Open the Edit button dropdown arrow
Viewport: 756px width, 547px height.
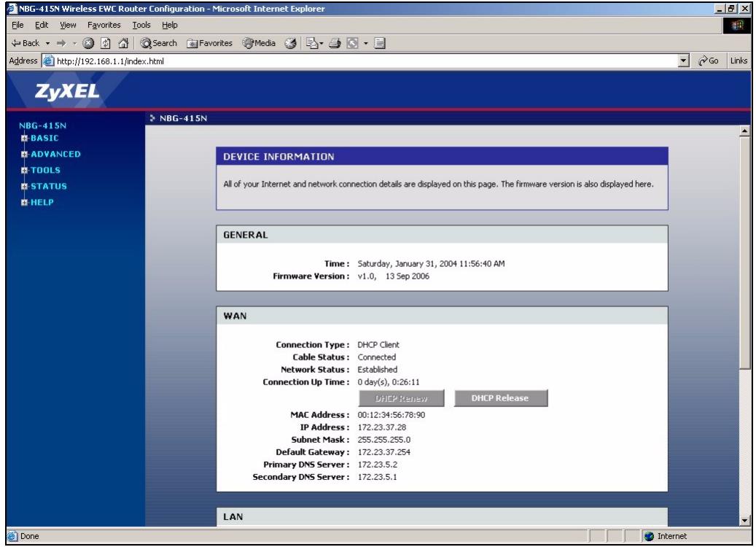click(x=365, y=44)
